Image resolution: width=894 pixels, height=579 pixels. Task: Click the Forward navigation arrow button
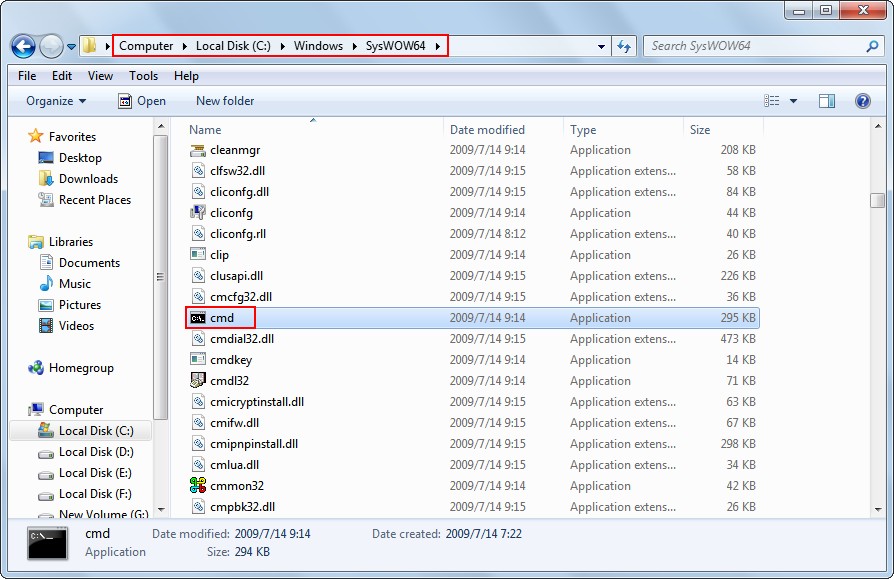[51, 46]
